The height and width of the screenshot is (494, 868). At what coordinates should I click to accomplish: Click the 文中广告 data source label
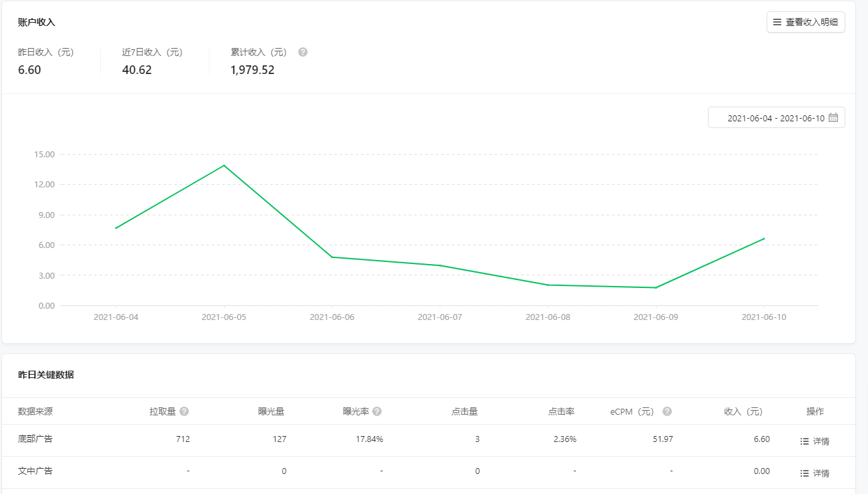pyautogui.click(x=35, y=471)
